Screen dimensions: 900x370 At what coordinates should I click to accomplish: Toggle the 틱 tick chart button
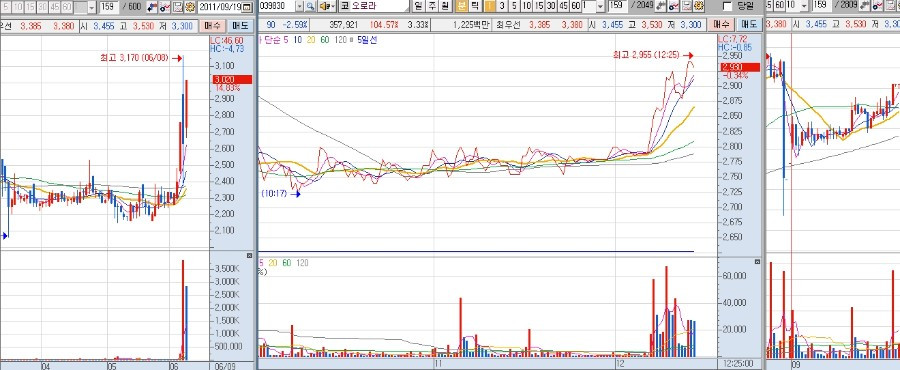click(x=475, y=7)
